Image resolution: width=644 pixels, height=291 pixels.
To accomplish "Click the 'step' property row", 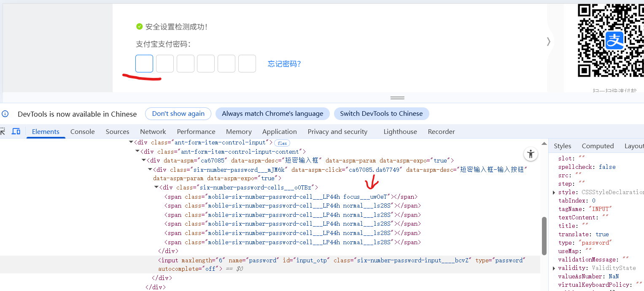I will [571, 184].
